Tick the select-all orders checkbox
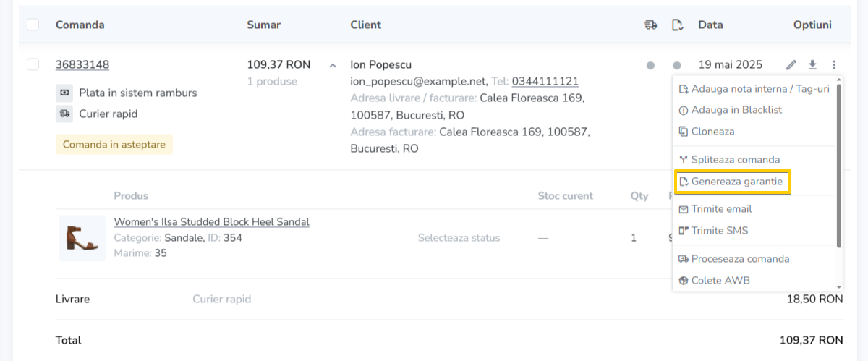 33,25
